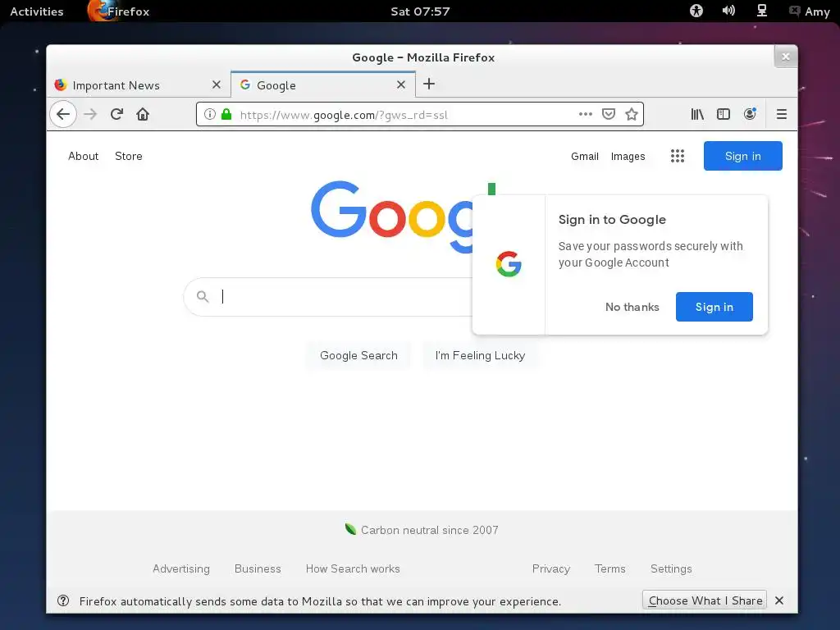The height and width of the screenshot is (630, 840).
Task: Select the Google tab
Action: [x=323, y=84]
